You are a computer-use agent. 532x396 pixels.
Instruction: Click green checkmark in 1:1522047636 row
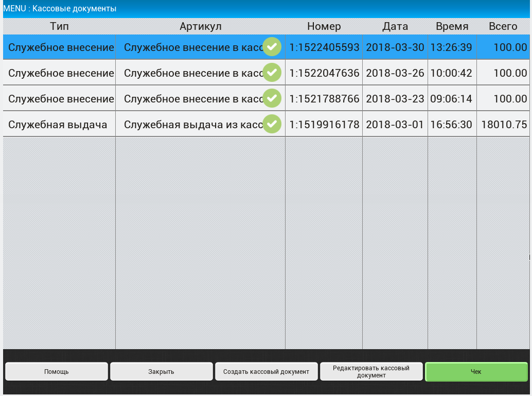(x=272, y=73)
